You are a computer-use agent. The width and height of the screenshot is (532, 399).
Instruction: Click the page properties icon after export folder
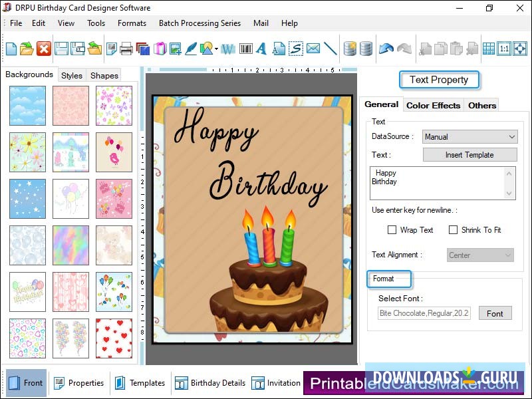111,49
